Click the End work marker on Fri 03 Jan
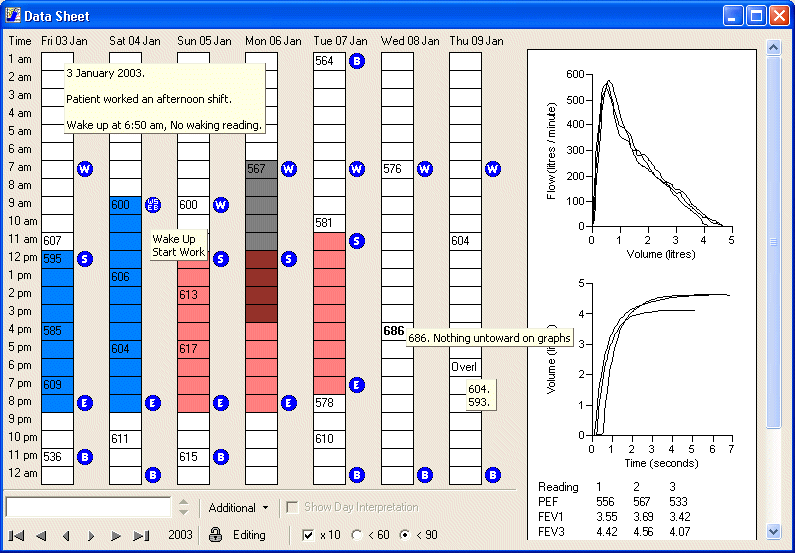The height and width of the screenshot is (553, 795). point(85,403)
